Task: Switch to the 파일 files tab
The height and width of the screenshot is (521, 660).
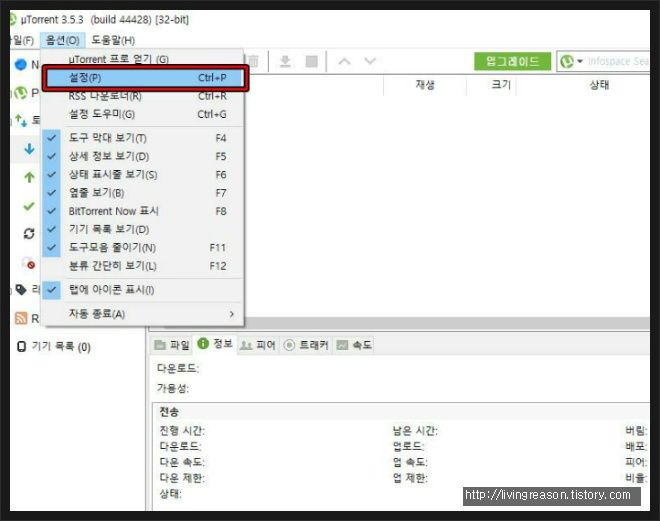Action: tap(172, 346)
